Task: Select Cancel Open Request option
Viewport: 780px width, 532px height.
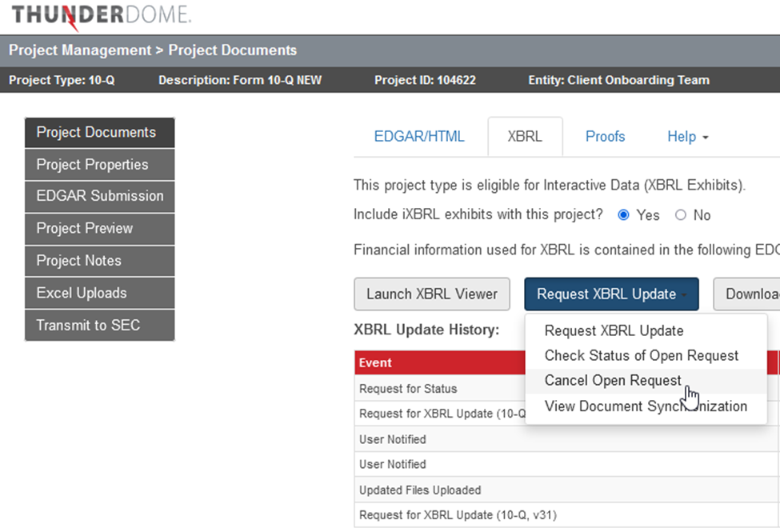Action: pyautogui.click(x=613, y=381)
